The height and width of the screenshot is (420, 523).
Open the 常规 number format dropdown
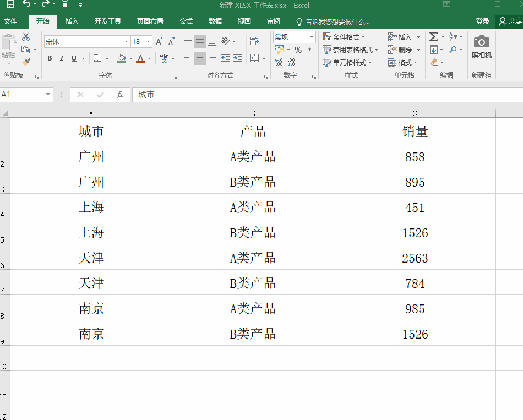312,37
